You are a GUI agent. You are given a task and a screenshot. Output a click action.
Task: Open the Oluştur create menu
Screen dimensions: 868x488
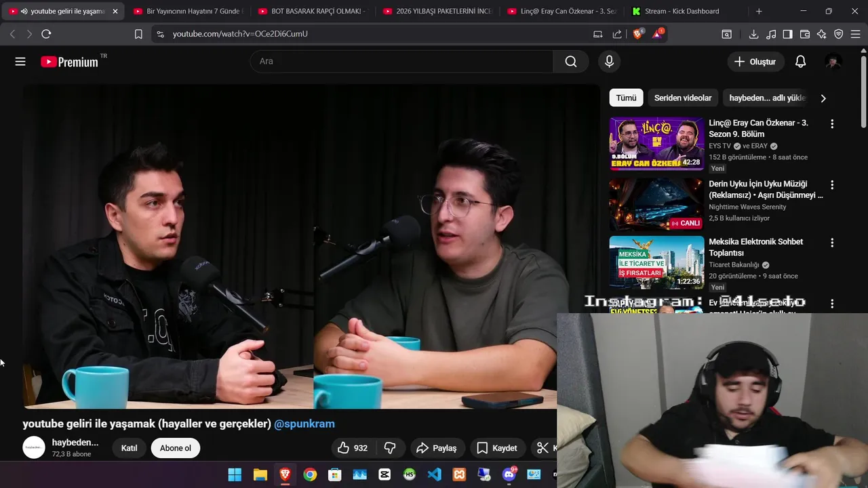[x=755, y=62]
